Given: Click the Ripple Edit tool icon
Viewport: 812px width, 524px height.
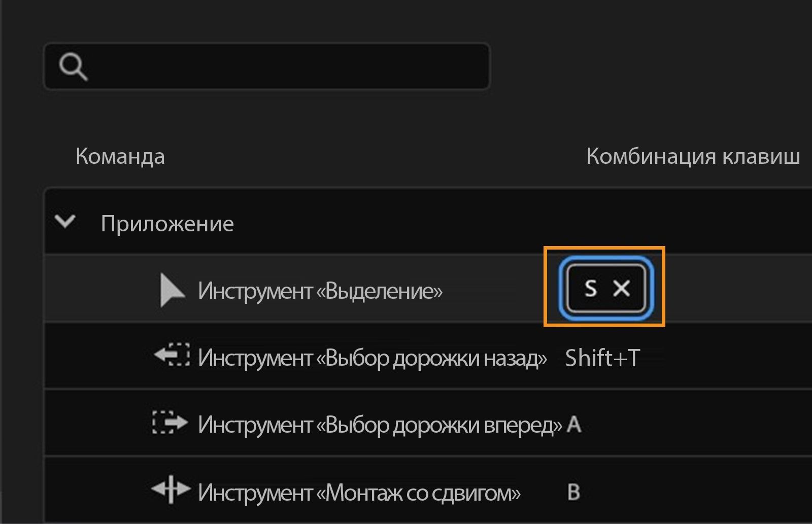Looking at the screenshot, I should pyautogui.click(x=171, y=490).
